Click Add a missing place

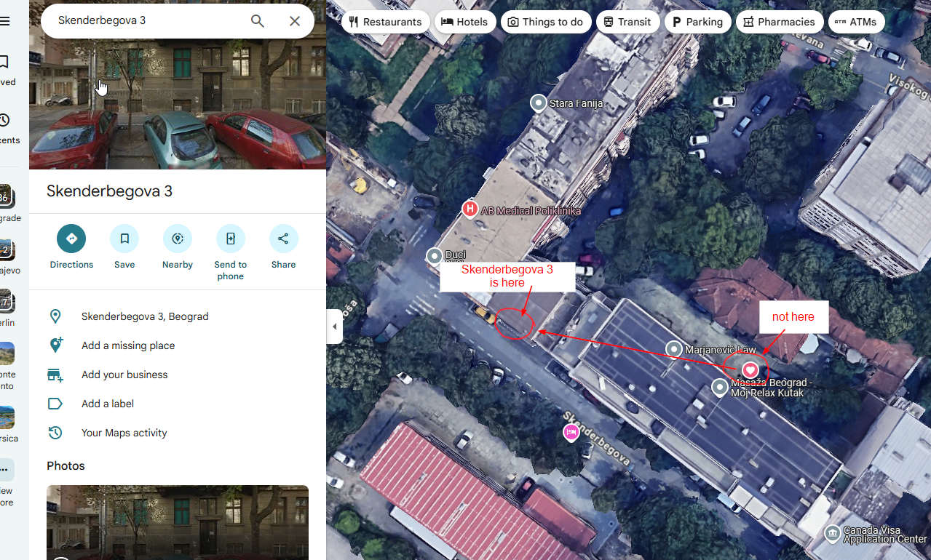128,345
